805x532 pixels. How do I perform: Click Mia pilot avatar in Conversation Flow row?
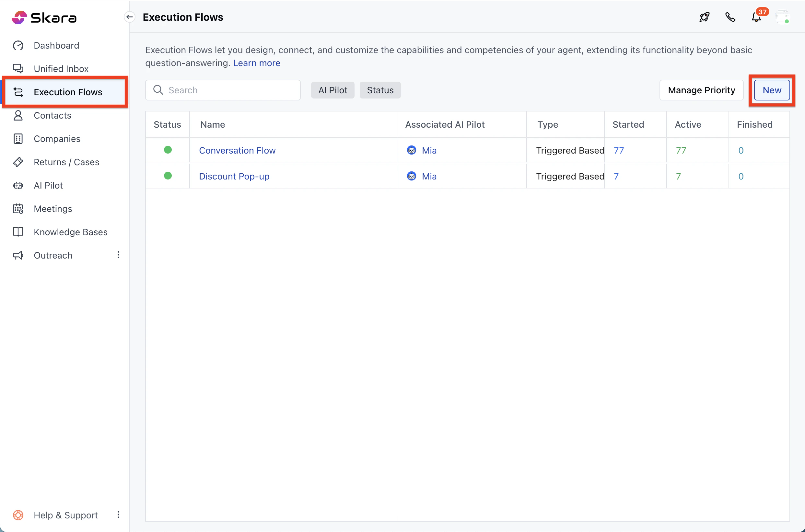411,150
